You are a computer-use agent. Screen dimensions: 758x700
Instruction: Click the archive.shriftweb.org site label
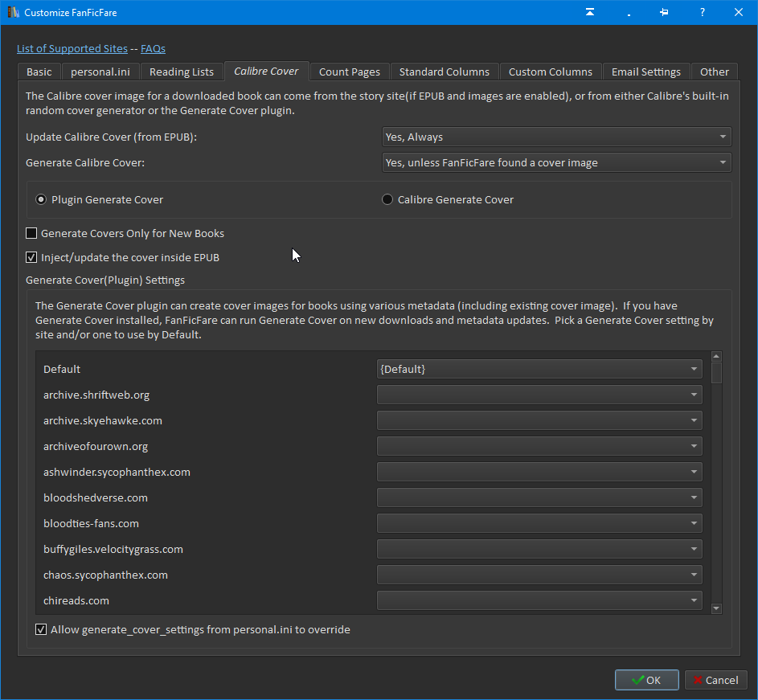[x=96, y=395]
